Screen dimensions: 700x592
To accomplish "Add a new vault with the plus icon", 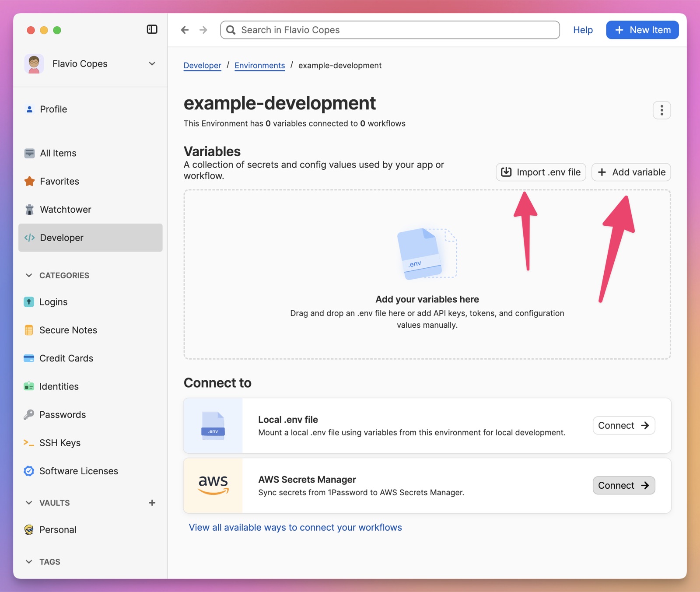I will 152,503.
